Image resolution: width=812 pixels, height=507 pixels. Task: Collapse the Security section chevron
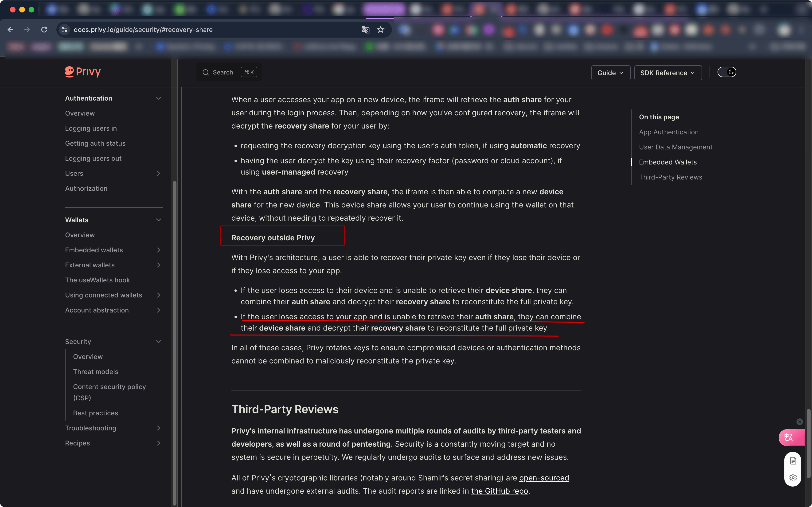[x=159, y=342]
